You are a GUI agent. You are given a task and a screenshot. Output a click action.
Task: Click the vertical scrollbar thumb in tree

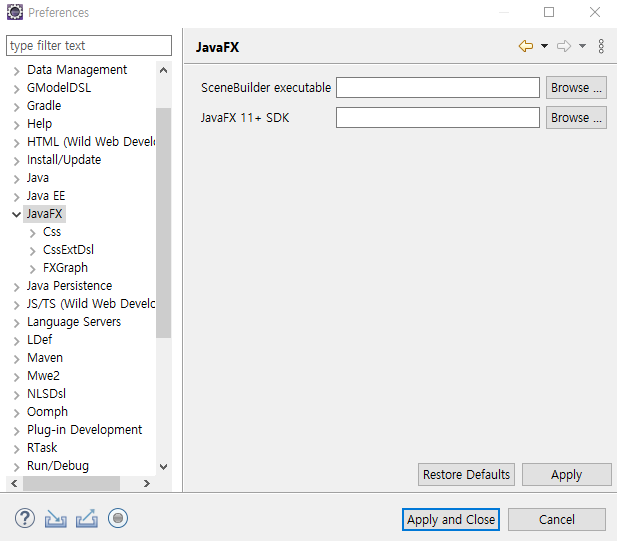click(x=163, y=223)
